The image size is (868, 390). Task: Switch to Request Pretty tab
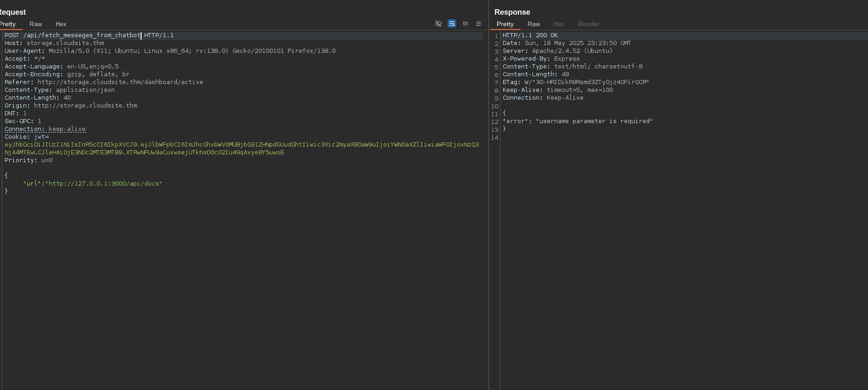pyautogui.click(x=8, y=24)
